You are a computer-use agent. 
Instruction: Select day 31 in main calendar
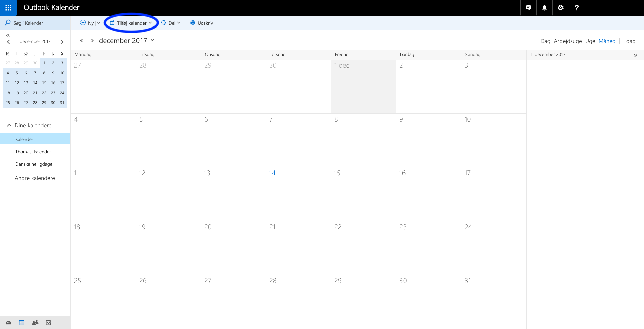pyautogui.click(x=493, y=301)
